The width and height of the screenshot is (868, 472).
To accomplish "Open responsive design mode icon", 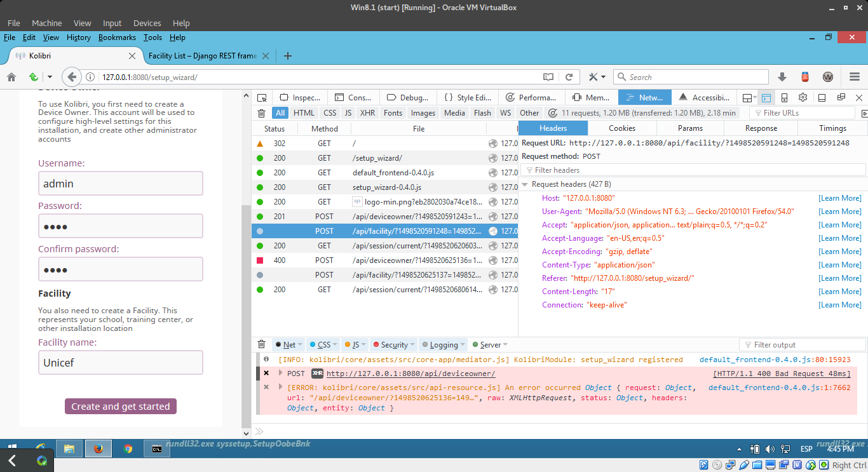I will tap(784, 97).
